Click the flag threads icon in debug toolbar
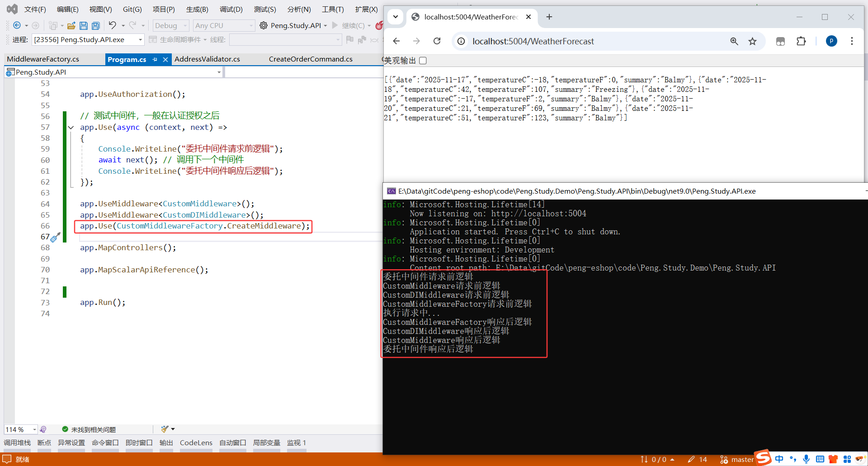This screenshot has width=868, height=466. point(349,40)
